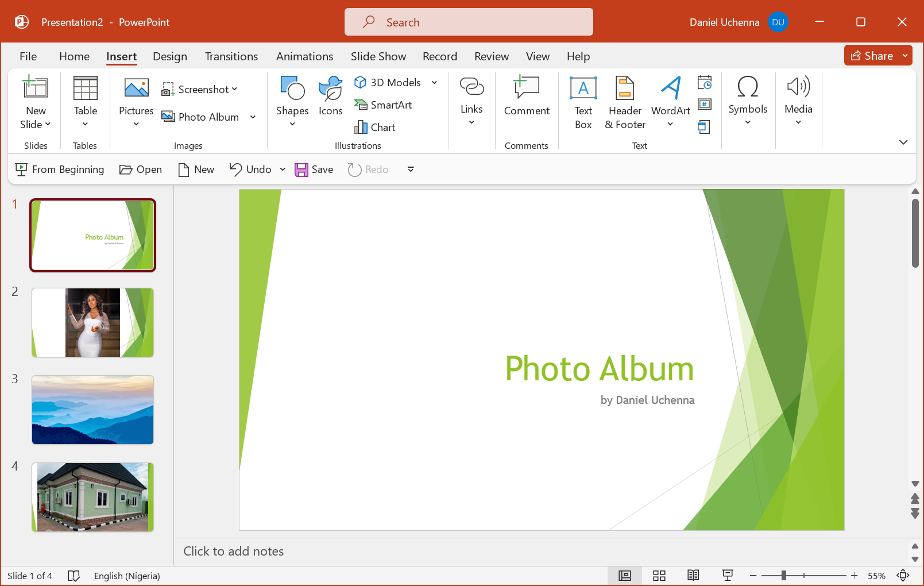
Task: Expand the 3D Models dropdown arrow
Action: pyautogui.click(x=435, y=83)
